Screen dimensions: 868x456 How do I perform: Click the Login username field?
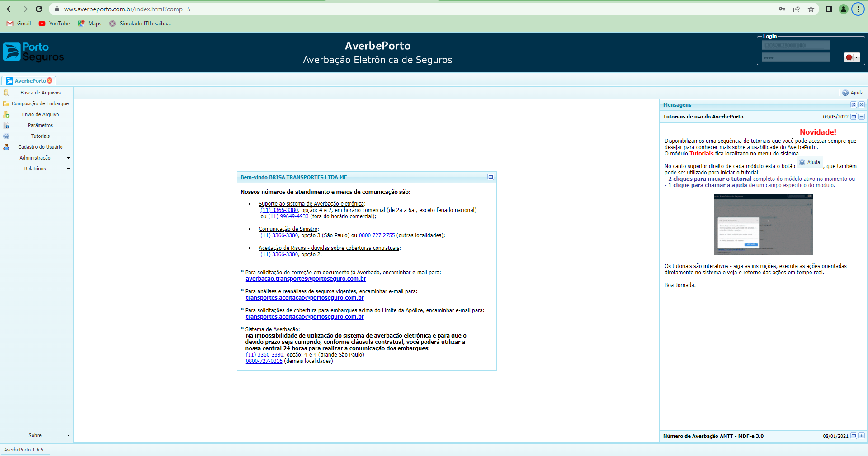796,45
